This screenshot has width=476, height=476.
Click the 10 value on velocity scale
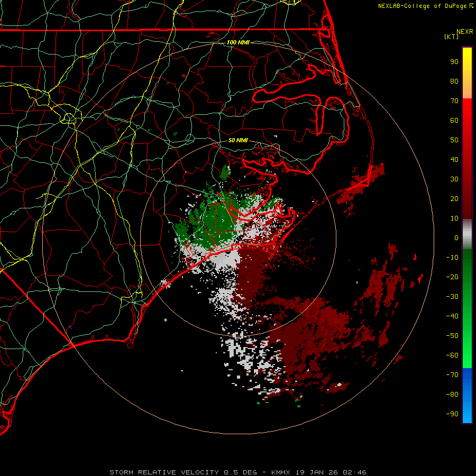pos(454,218)
